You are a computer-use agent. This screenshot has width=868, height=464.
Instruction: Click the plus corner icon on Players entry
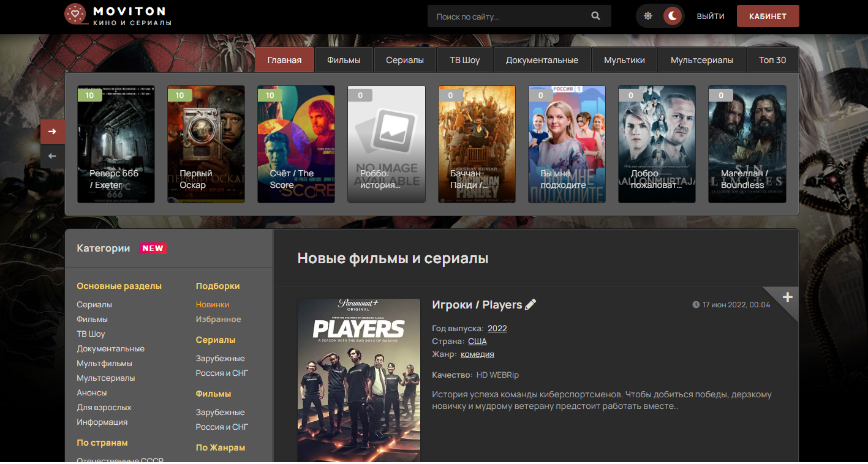[788, 297]
